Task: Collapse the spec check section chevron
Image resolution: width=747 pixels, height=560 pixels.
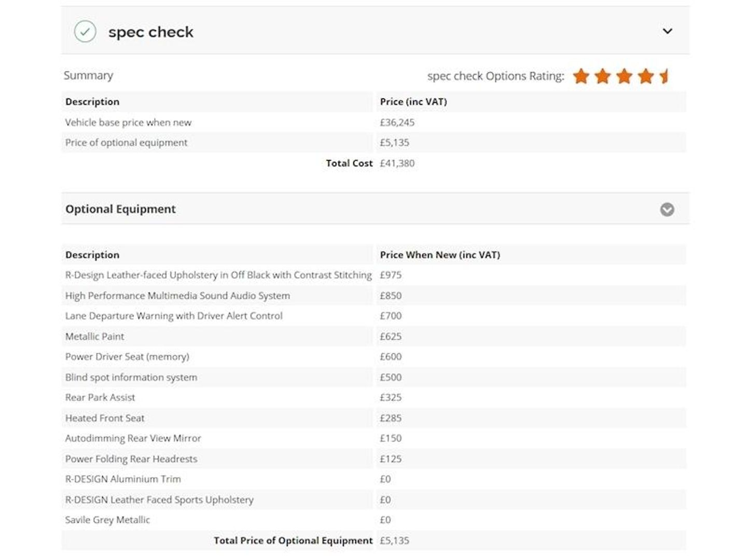Action: (668, 31)
